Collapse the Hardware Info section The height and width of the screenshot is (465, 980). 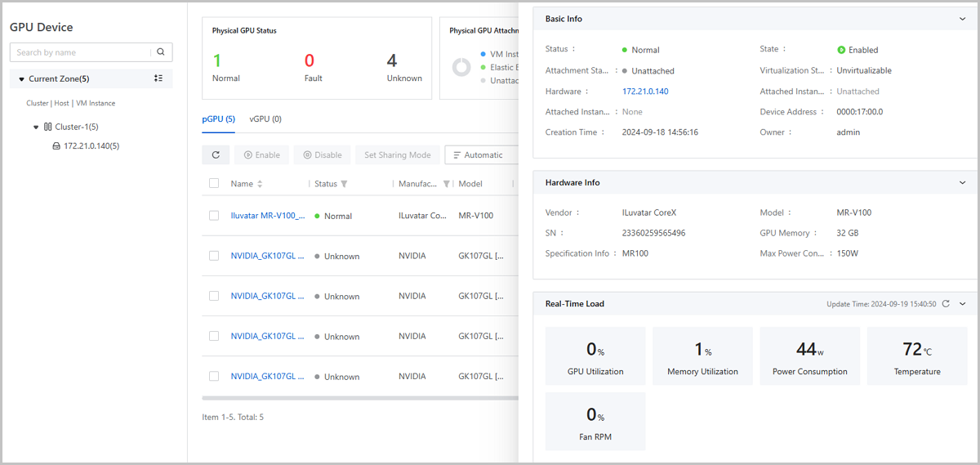pos(962,183)
